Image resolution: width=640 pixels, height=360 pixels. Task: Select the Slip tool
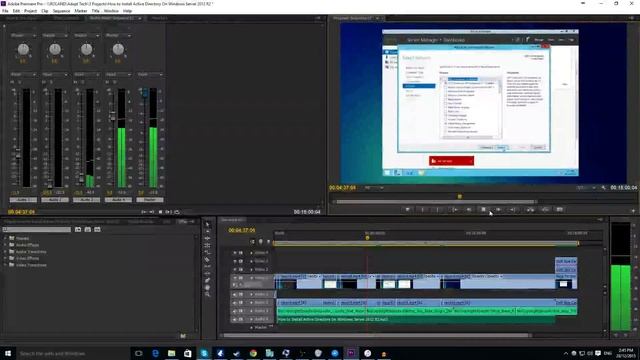coord(207,266)
